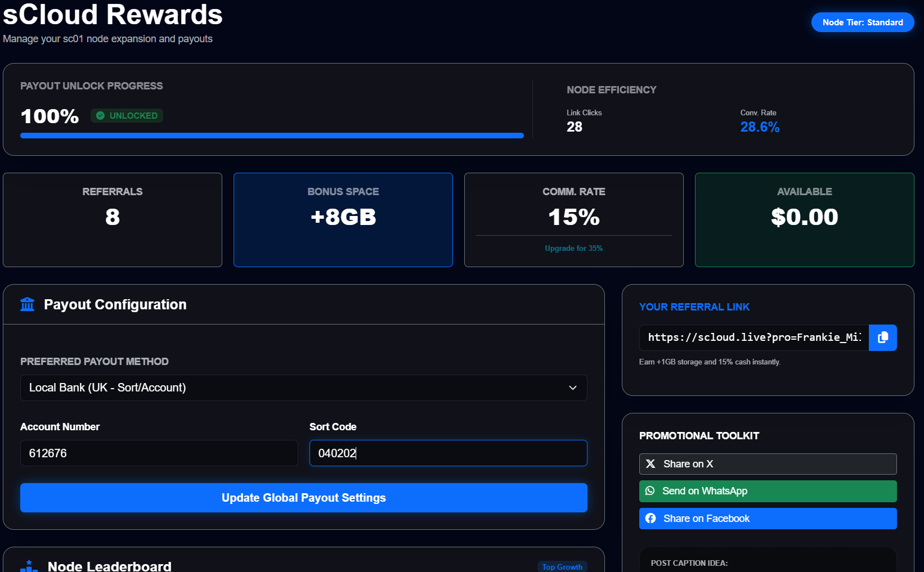Click the Payout Unlock Progress bar
The image size is (924, 572).
click(272, 135)
